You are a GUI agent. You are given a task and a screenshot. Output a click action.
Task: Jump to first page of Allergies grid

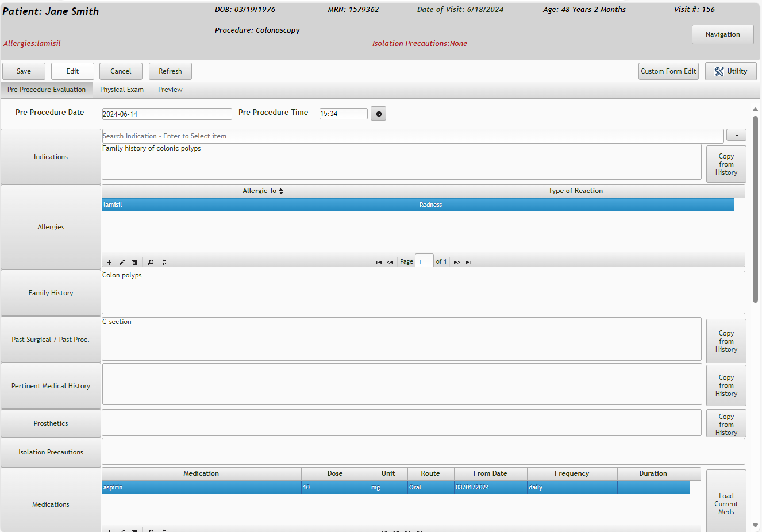[379, 262]
